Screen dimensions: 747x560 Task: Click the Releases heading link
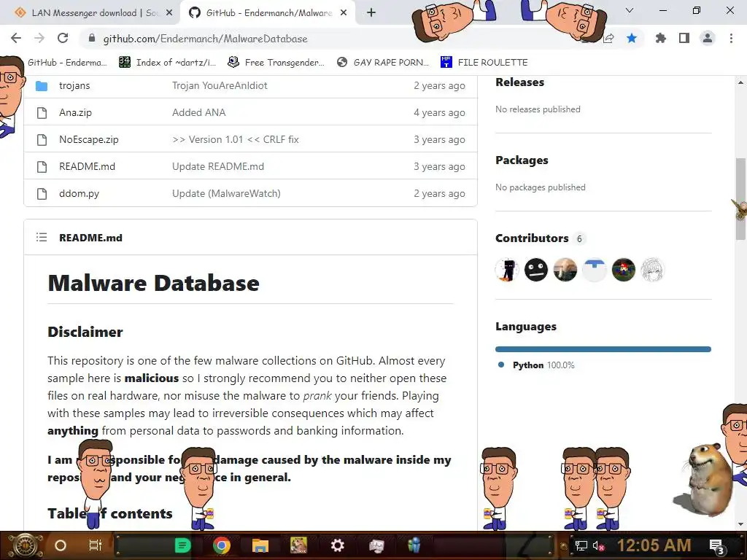[519, 82]
